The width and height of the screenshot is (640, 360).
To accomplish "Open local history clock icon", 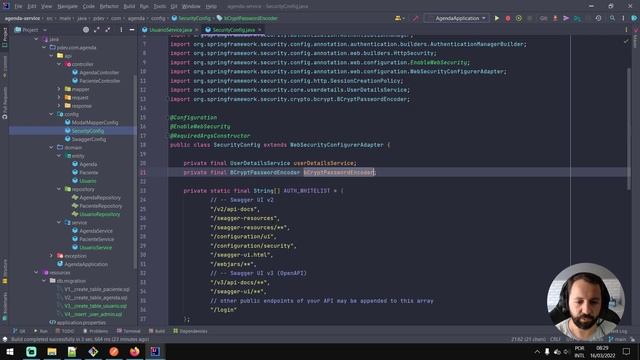I will pyautogui.click(x=598, y=18).
